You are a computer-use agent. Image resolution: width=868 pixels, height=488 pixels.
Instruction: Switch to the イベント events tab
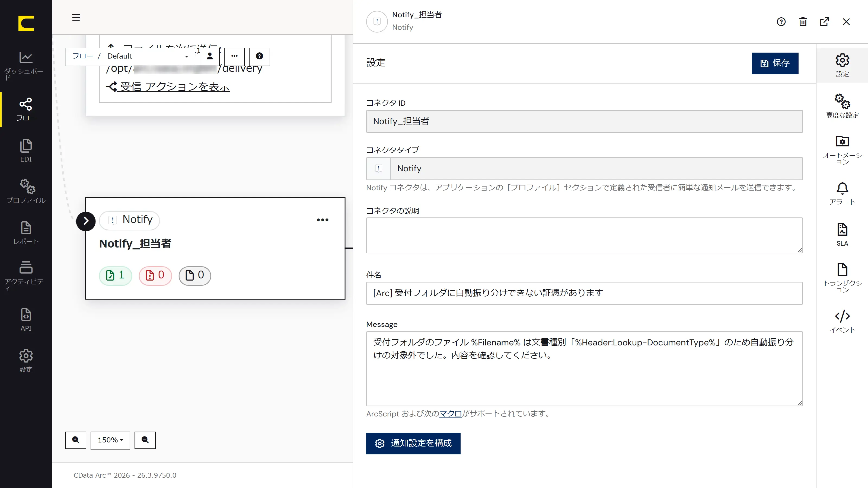(842, 321)
